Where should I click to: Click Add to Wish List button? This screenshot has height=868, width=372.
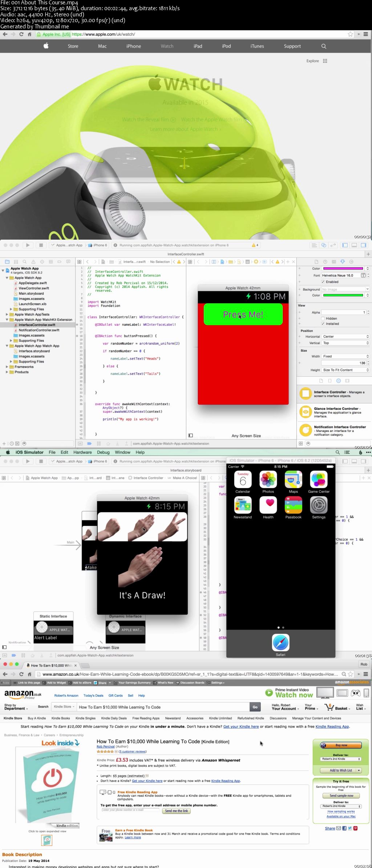point(341,770)
